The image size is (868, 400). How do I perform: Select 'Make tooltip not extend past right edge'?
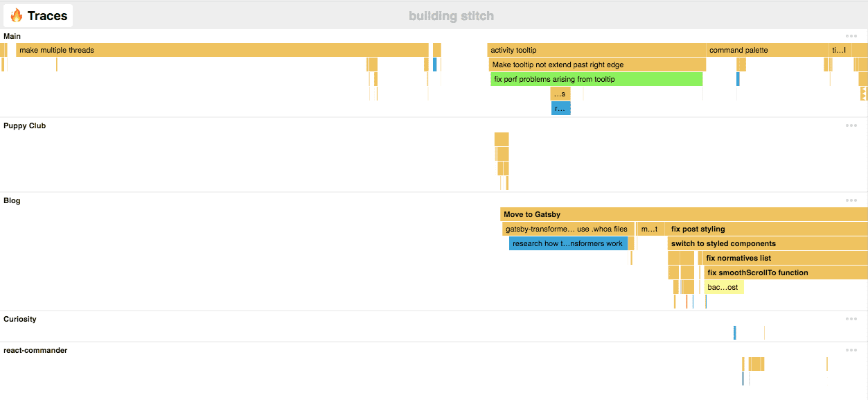[597, 64]
